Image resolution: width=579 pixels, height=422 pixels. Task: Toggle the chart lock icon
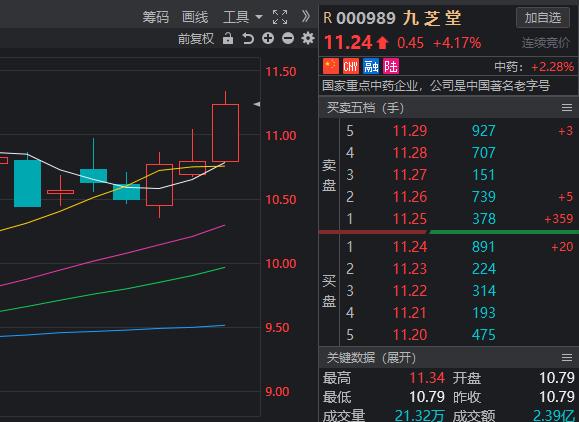pos(228,38)
